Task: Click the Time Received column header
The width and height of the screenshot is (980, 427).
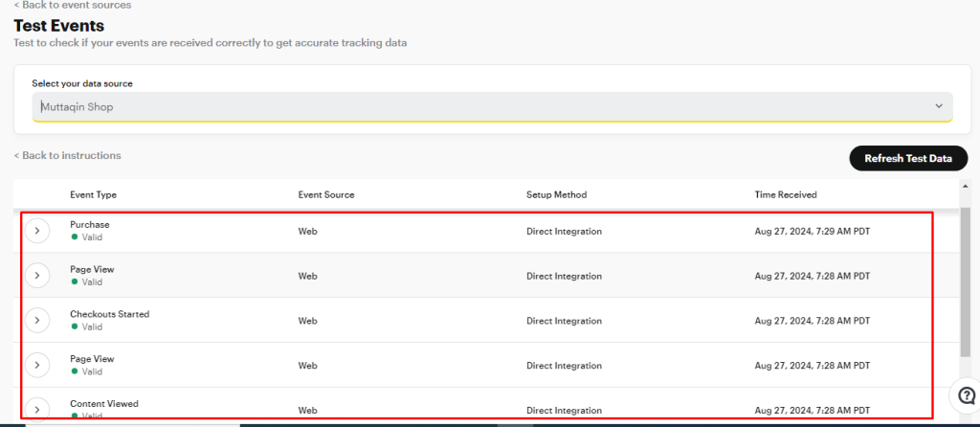Action: (786, 194)
